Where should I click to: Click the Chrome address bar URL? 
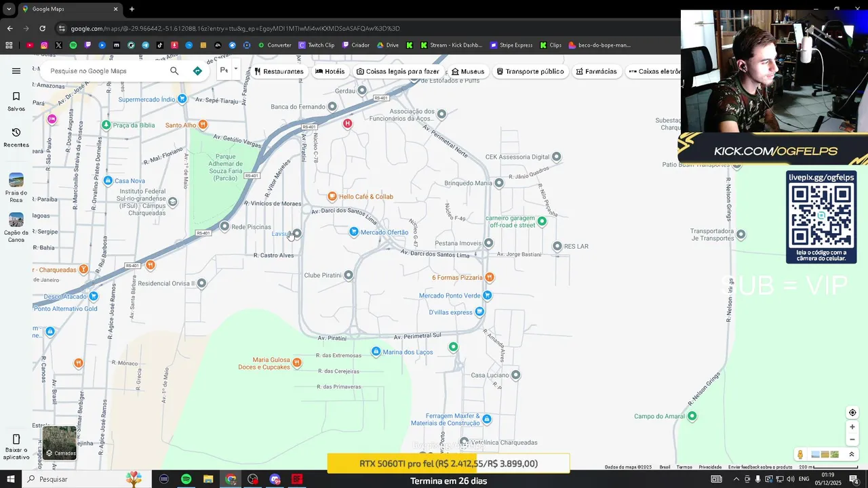tap(235, 28)
